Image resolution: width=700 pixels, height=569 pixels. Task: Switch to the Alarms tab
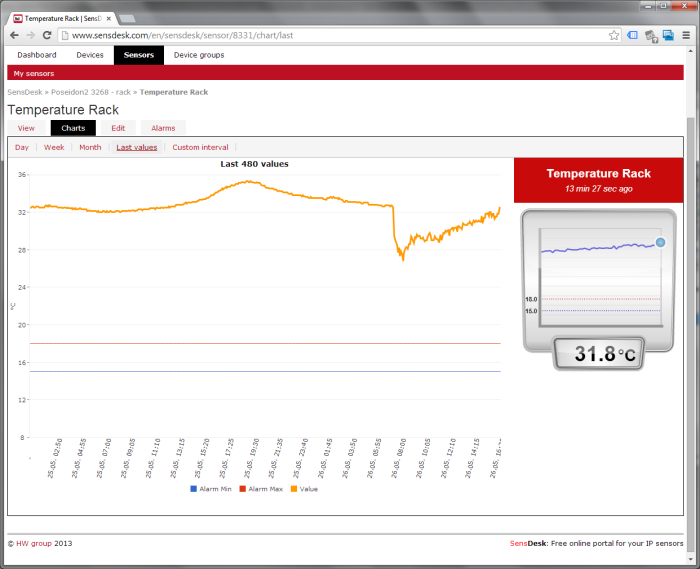[163, 128]
